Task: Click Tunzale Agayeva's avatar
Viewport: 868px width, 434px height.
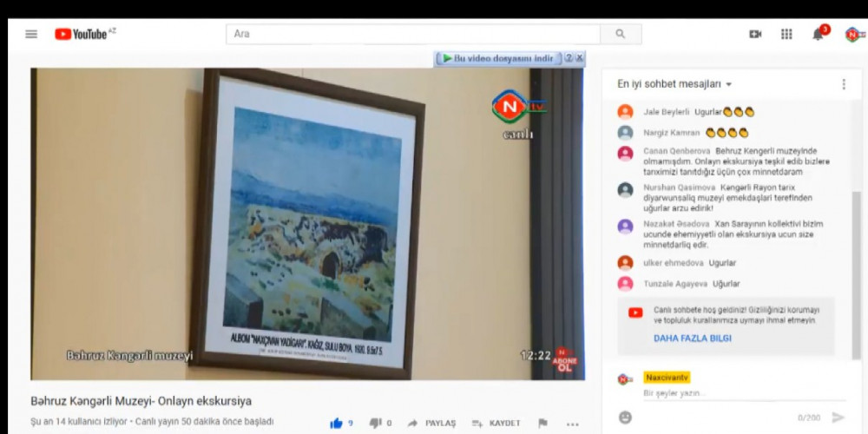Action: [x=625, y=284]
